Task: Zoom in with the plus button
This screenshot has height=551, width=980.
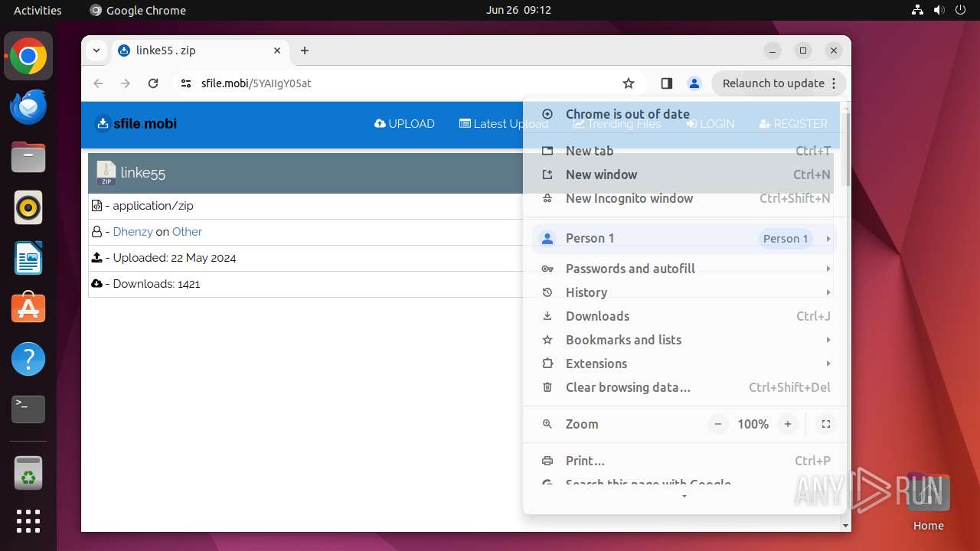Action: pos(787,424)
